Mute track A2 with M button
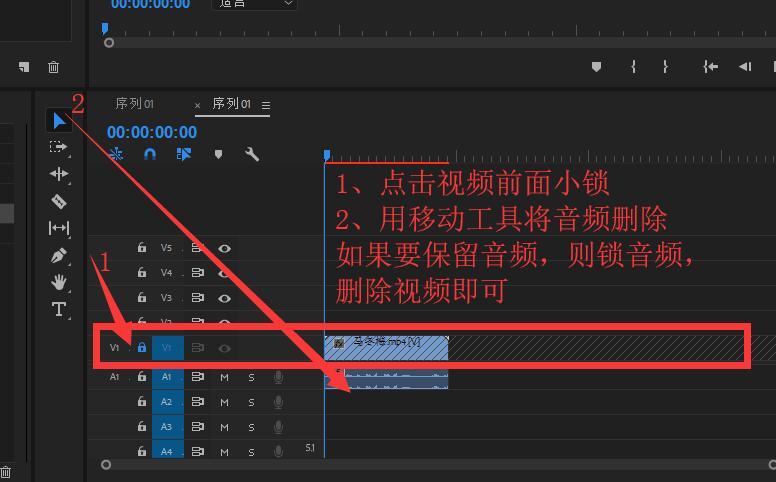 (x=224, y=402)
